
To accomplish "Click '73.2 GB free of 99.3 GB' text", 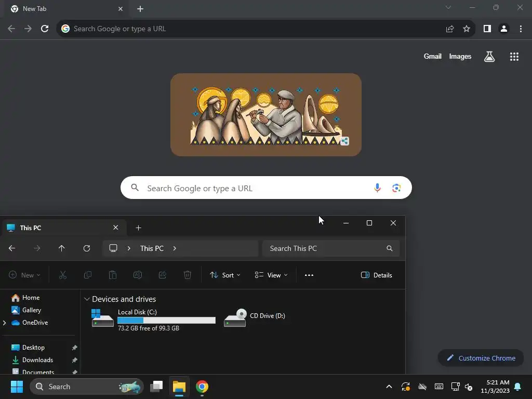I will pyautogui.click(x=149, y=328).
